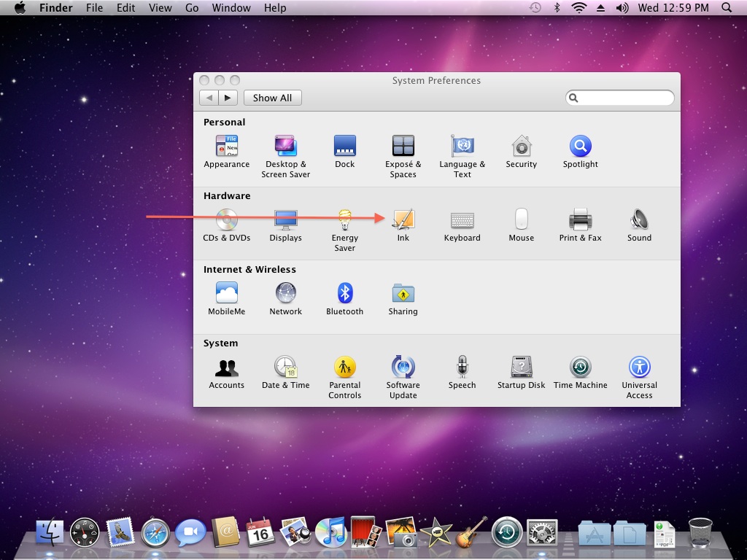This screenshot has height=560, width=747.
Task: Launch iPhoto from the Dock
Action: 401,532
